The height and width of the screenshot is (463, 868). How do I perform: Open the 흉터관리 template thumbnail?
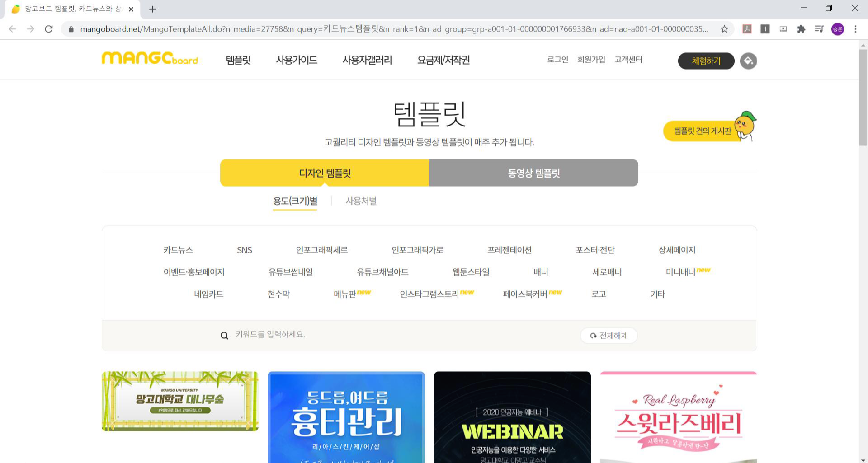tap(346, 417)
